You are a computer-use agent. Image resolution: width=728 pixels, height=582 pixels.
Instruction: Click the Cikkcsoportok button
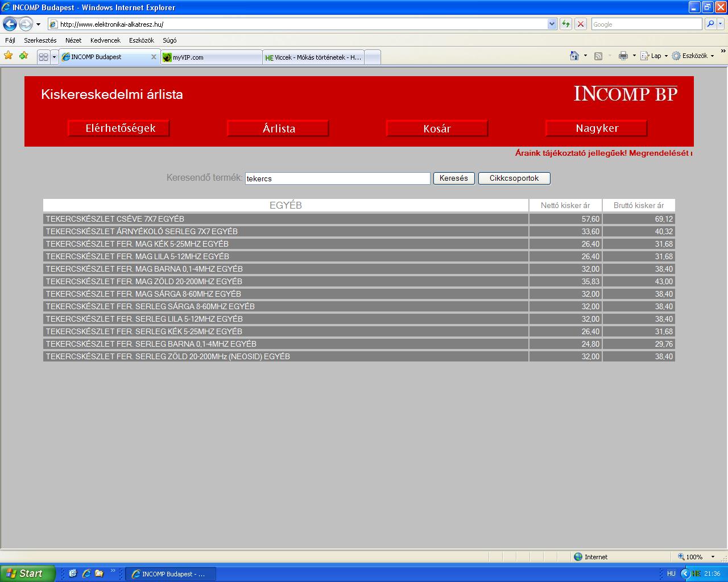tap(514, 178)
